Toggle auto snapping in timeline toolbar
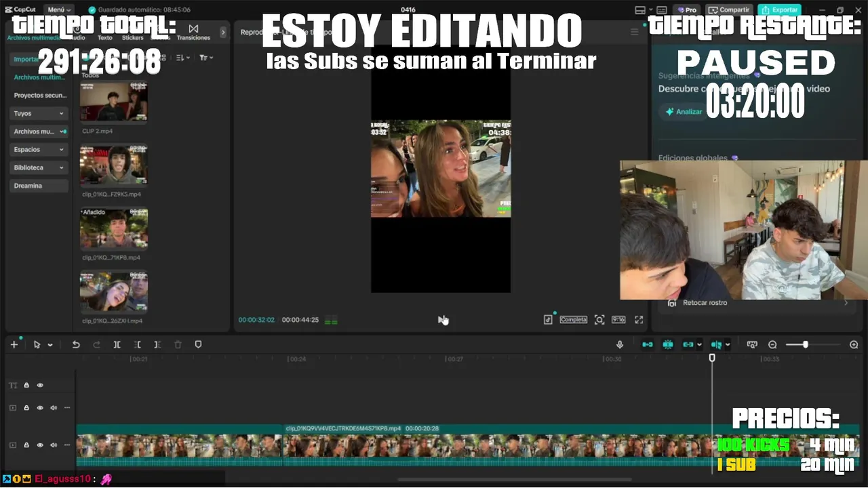Screen dimensions: 868x488 tap(668, 344)
